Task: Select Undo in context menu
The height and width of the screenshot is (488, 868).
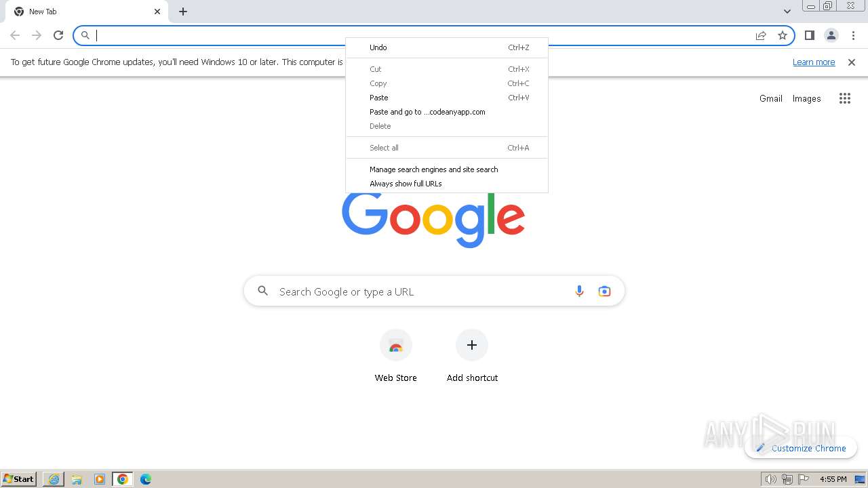Action: tap(448, 47)
